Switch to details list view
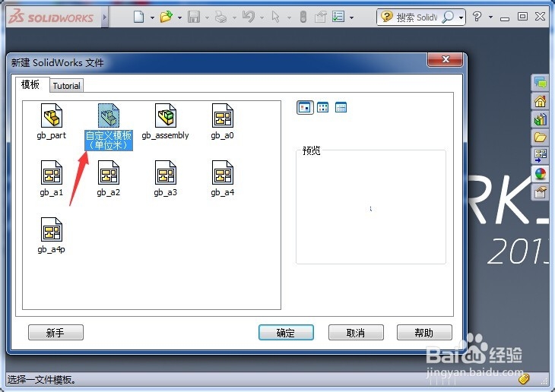555x392 pixels. [x=341, y=107]
